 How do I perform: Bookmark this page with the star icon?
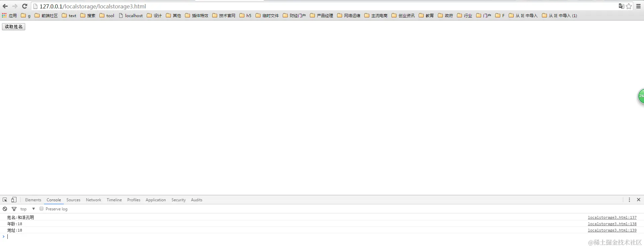[x=629, y=6]
